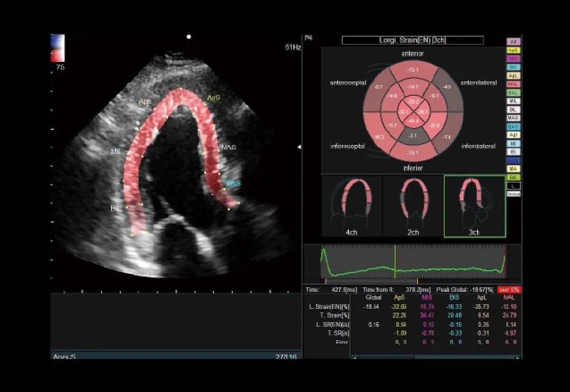Click the table scrollbar right arrow
This screenshot has height=392, width=570.
pos(517,357)
